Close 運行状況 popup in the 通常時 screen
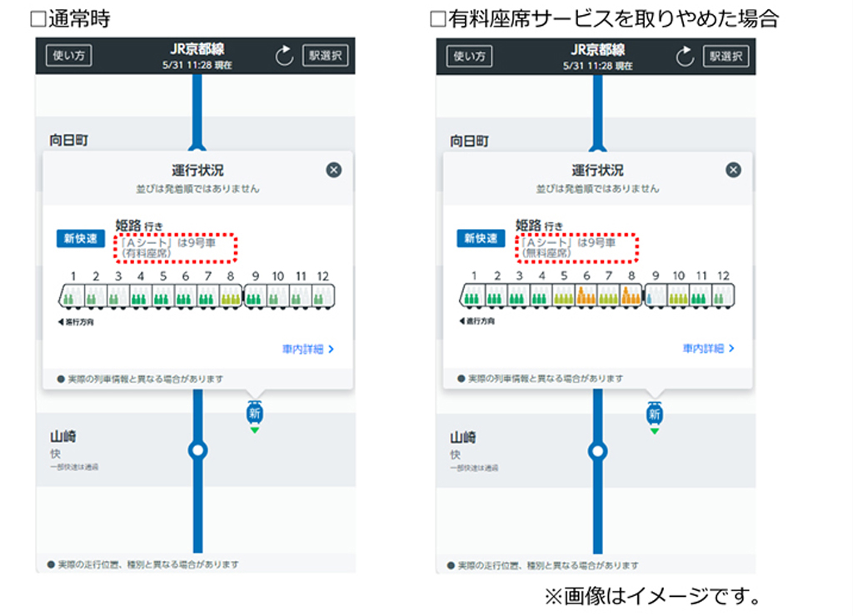 coord(333,170)
